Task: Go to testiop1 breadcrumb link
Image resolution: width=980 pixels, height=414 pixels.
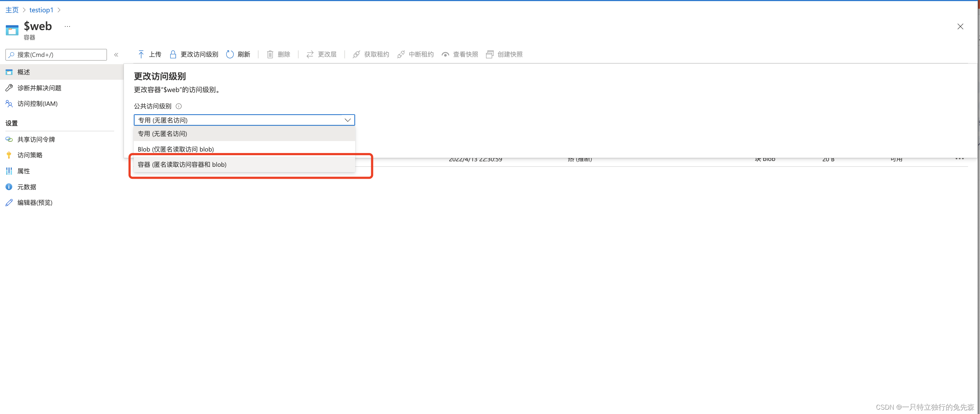Action: pyautogui.click(x=41, y=10)
